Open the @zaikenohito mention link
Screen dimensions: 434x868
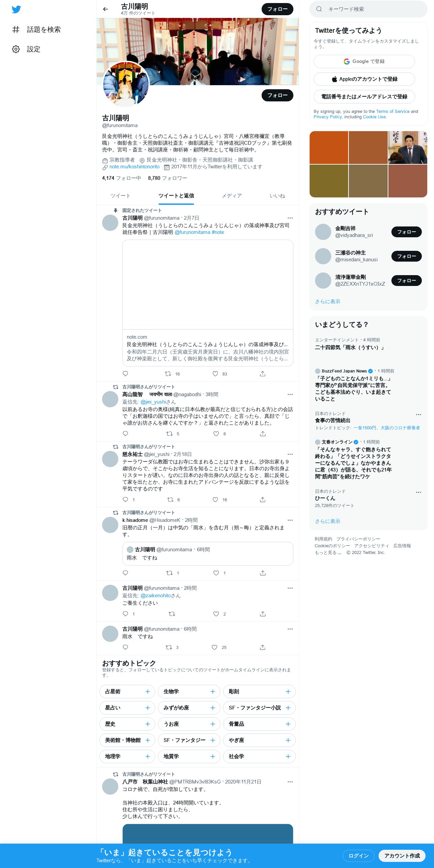[x=155, y=596]
